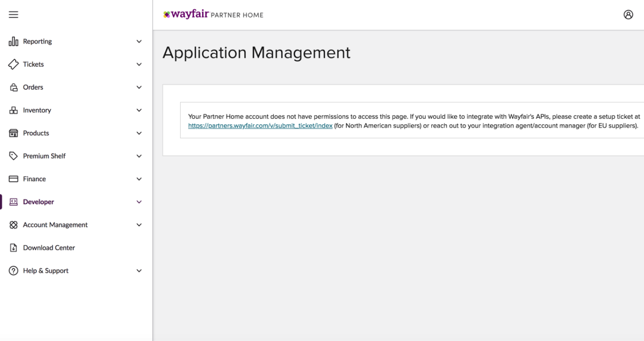Click the Wayfair Partner Home logo
This screenshot has height=341, width=644.
click(x=213, y=15)
